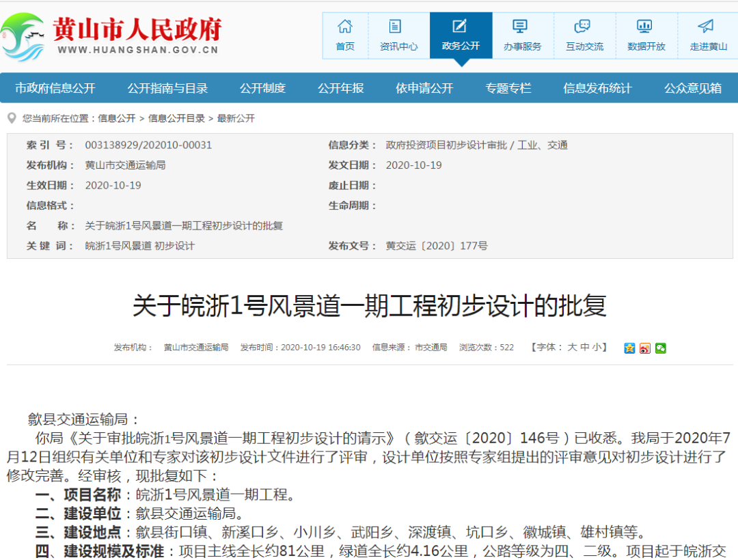
Task: Open the 公开指南与目录 menu item
Action: 167,88
